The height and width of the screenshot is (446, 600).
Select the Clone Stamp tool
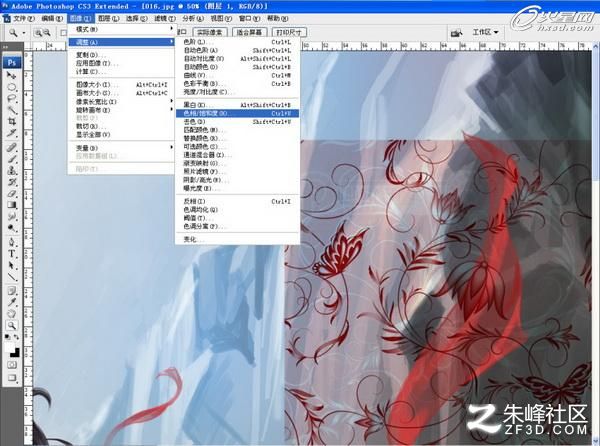[11, 170]
